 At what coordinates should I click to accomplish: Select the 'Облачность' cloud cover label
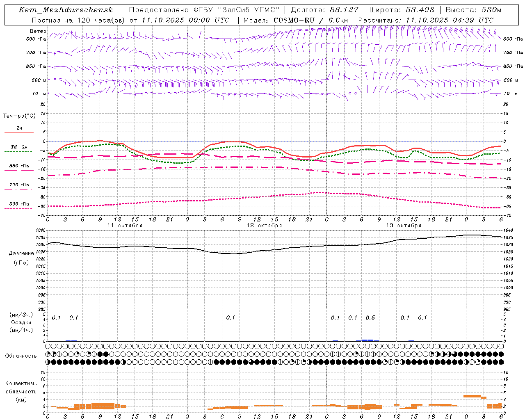pos(21,356)
